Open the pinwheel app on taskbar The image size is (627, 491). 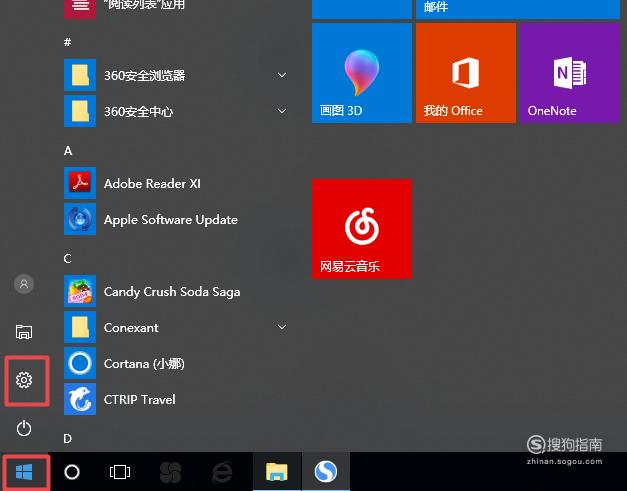(171, 472)
